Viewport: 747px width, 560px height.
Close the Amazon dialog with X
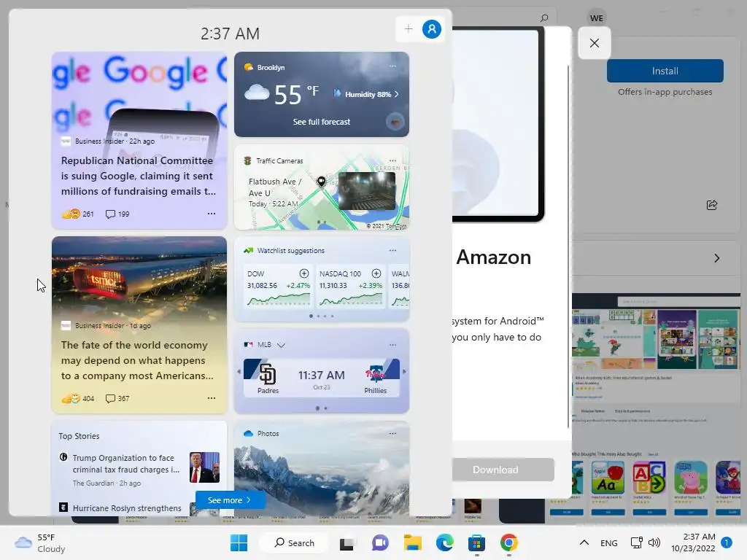tap(595, 43)
